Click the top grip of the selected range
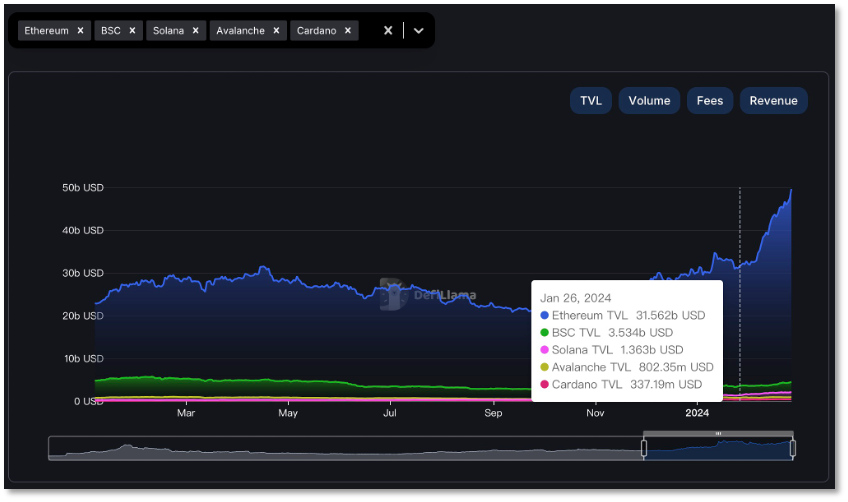The image size is (848, 502). pyautogui.click(x=718, y=433)
